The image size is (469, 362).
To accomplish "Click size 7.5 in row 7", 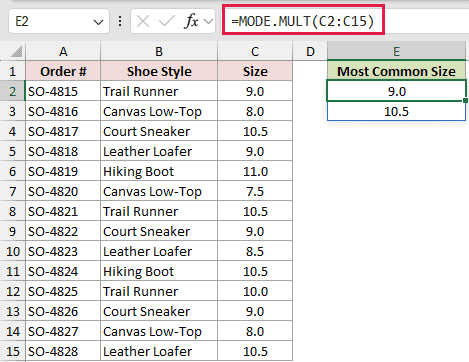I will coord(255,191).
